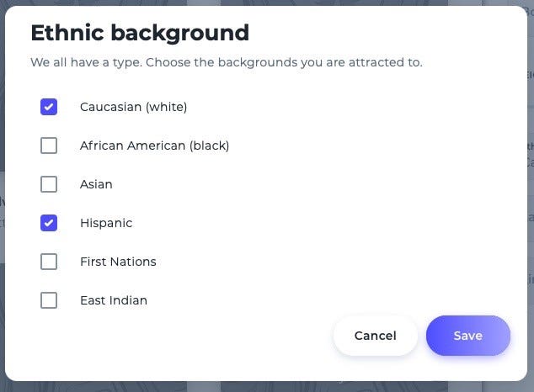Deselect the Hispanic checkbox

click(49, 223)
